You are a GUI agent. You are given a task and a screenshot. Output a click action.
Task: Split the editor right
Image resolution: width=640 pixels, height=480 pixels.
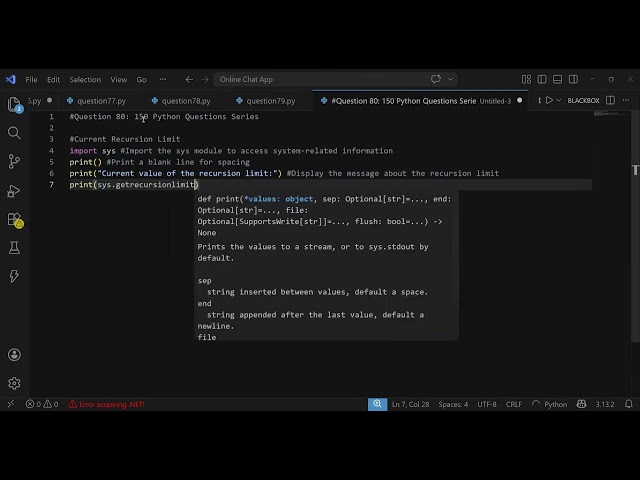click(x=610, y=100)
